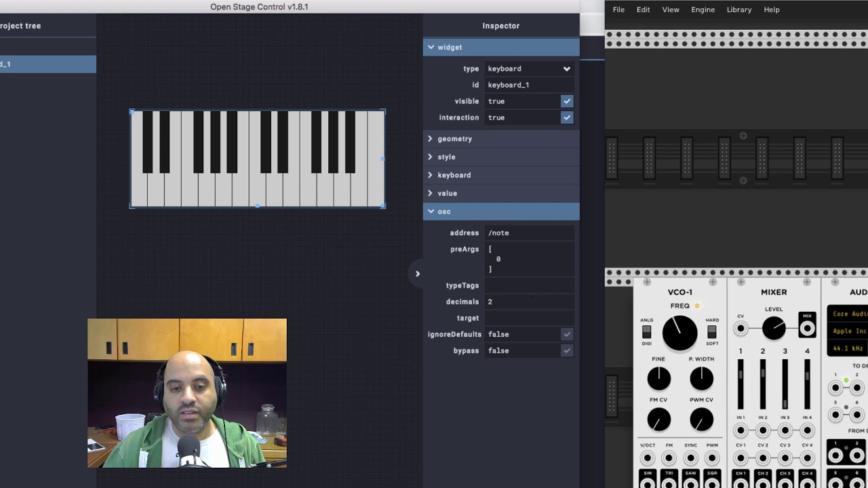Click Audio module FROM DEVICE jack 1

pyautogui.click(x=835, y=455)
